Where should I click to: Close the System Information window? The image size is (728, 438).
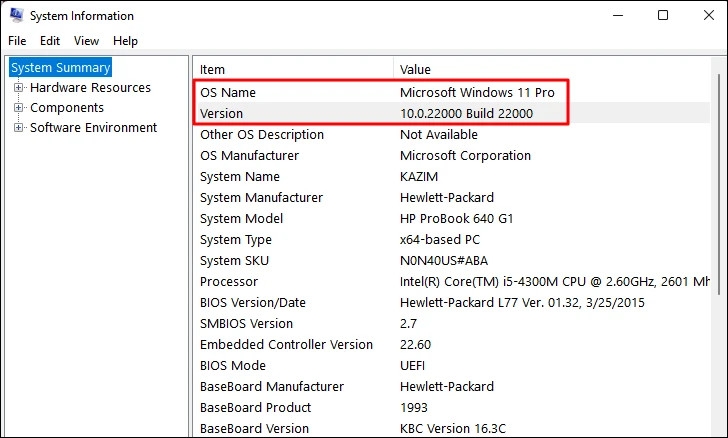[708, 15]
